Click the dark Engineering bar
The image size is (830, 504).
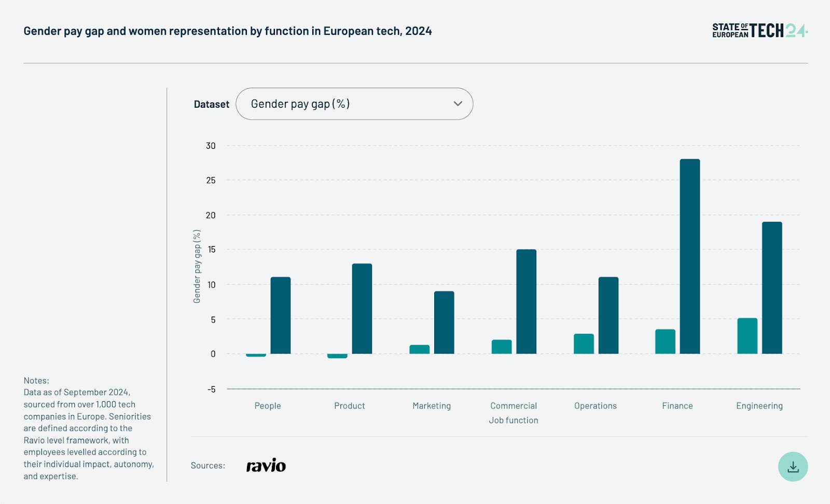pyautogui.click(x=771, y=288)
